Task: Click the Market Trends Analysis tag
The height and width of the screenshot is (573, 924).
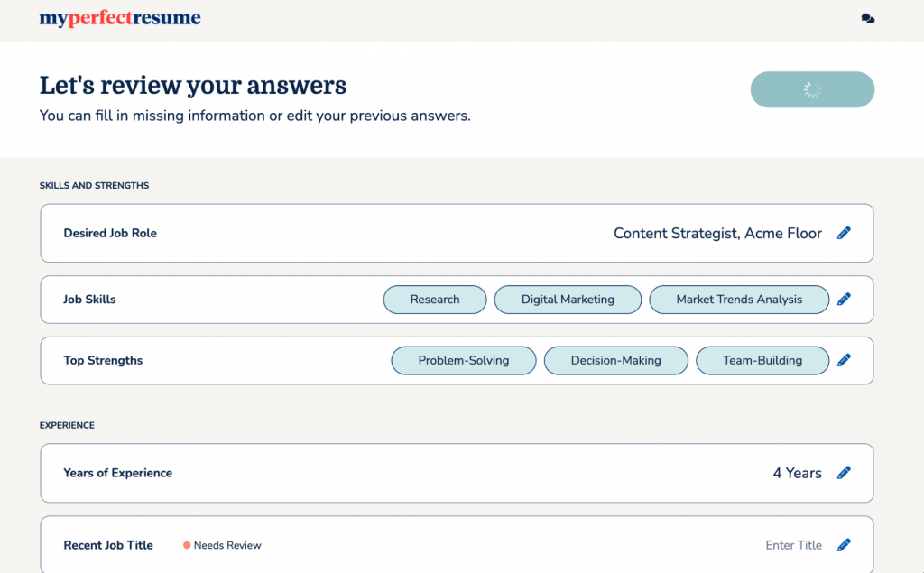Action: 738,300
